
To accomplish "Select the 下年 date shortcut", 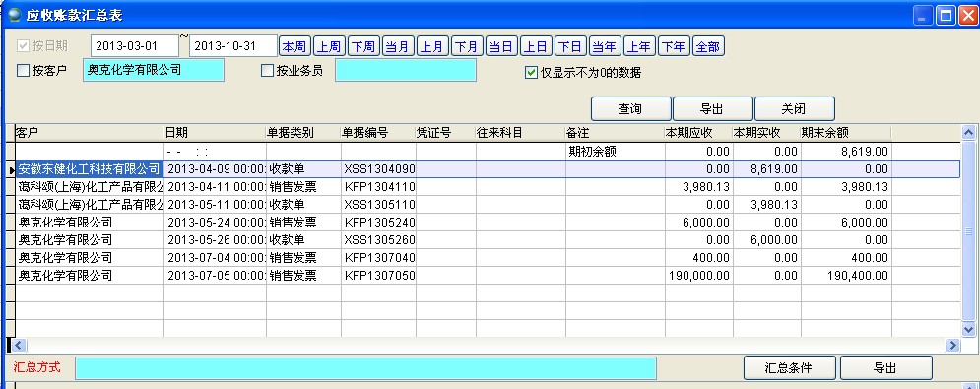I will [674, 46].
